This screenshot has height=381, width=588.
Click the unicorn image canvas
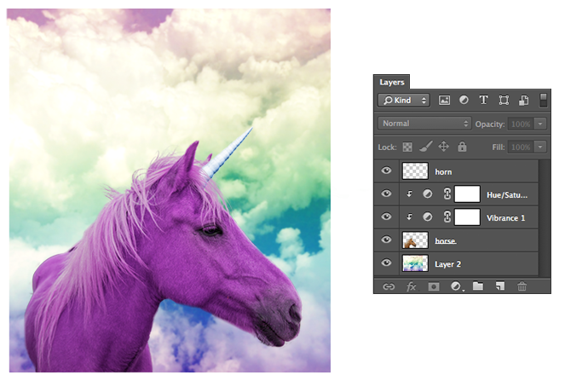point(170,191)
